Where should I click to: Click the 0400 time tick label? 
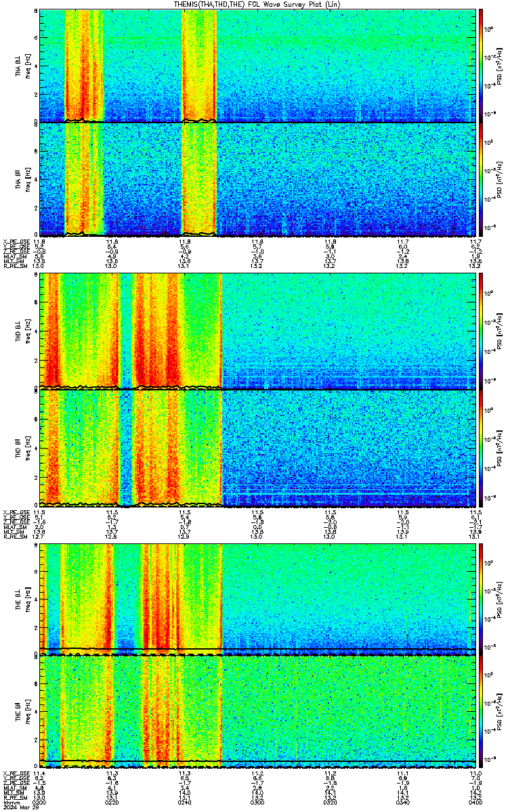(474, 802)
